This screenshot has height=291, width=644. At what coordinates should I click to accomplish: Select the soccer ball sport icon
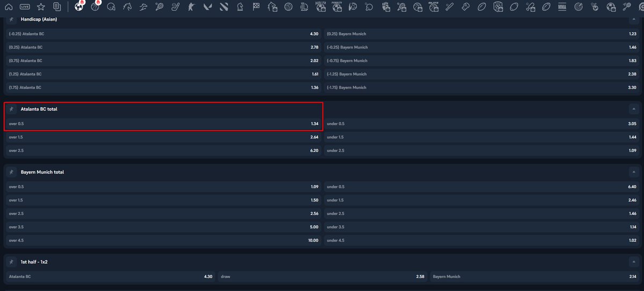pos(79,7)
